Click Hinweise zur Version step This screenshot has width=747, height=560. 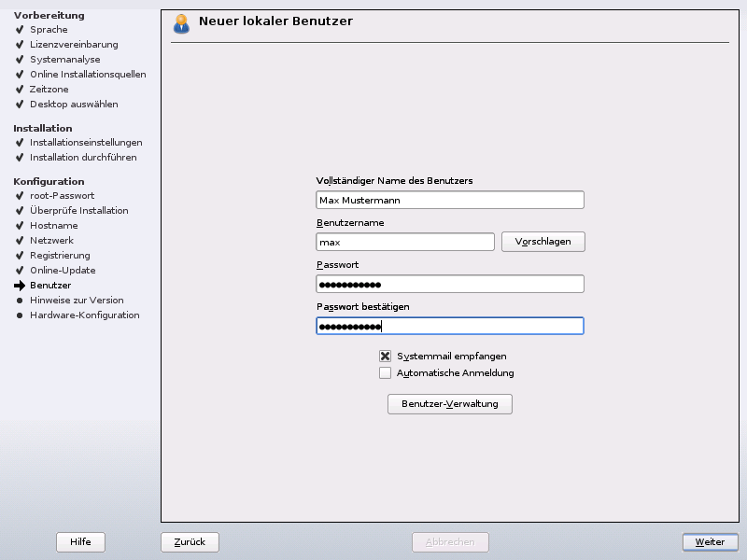tap(77, 300)
